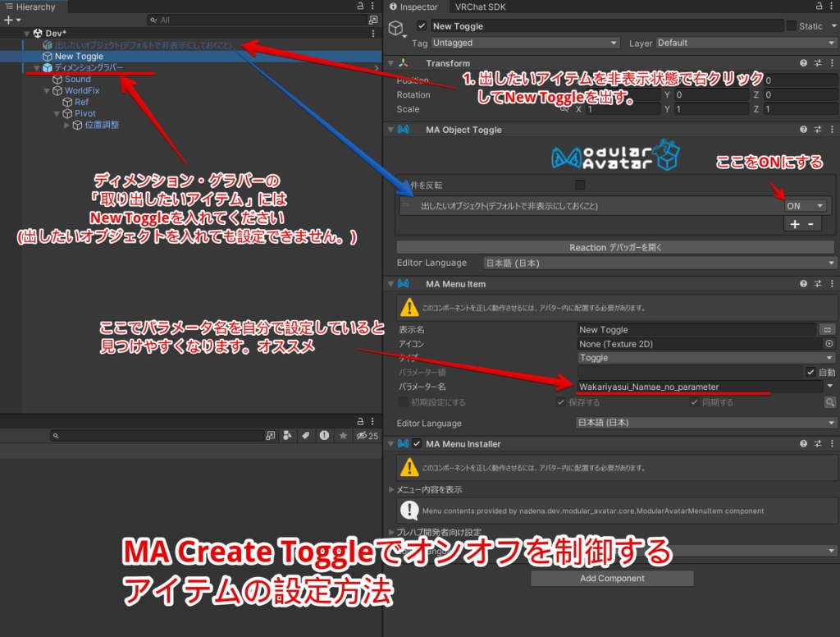
Task: Select the Hierarchy tab
Action: tap(30, 7)
